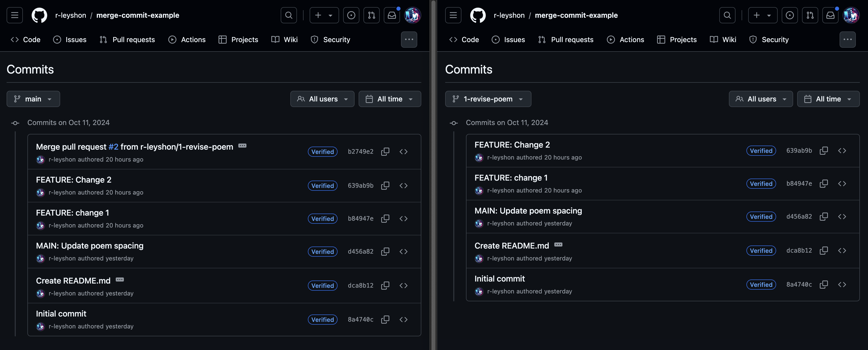The height and width of the screenshot is (350, 868).
Task: Open the main branch selector dropdown
Action: click(33, 99)
